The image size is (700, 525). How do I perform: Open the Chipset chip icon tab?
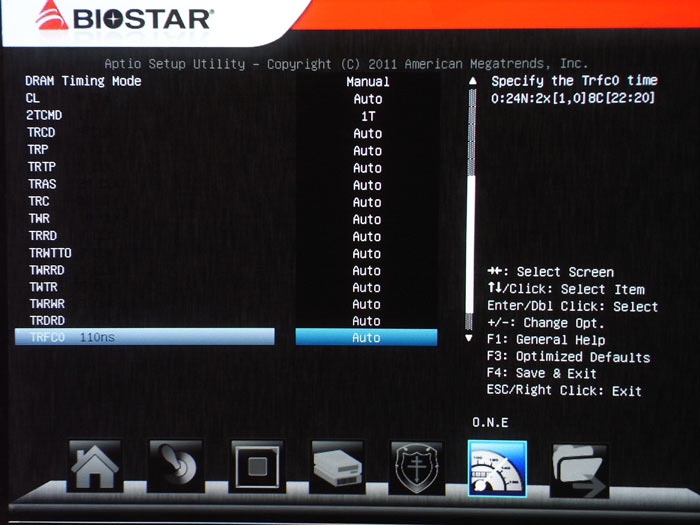point(257,466)
